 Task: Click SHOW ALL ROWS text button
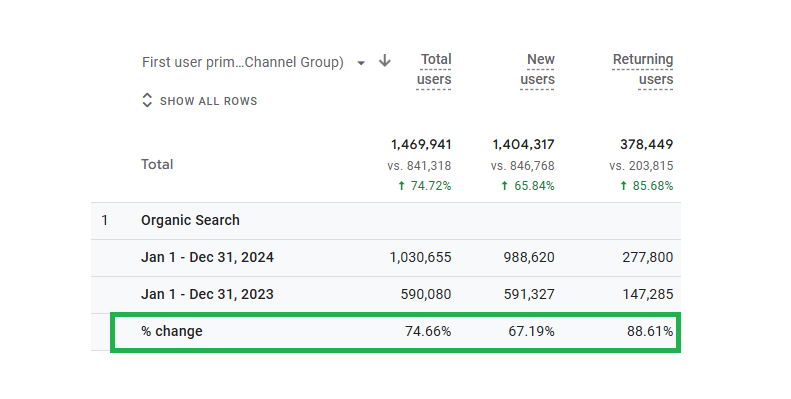tap(208, 101)
